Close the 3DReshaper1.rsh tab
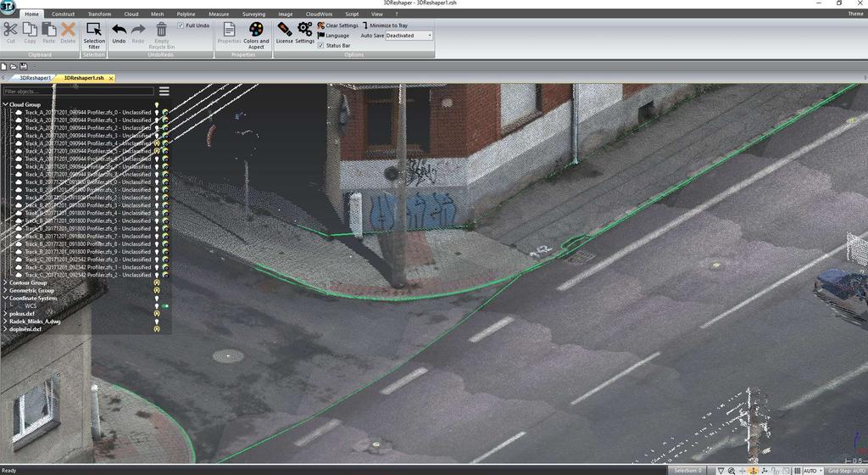This screenshot has width=868, height=475. 111,79
